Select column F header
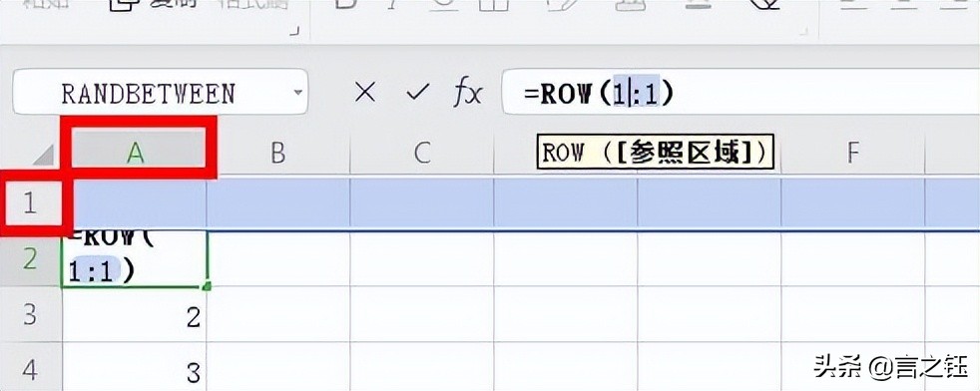Viewport: 980px width, 391px height. coord(852,153)
